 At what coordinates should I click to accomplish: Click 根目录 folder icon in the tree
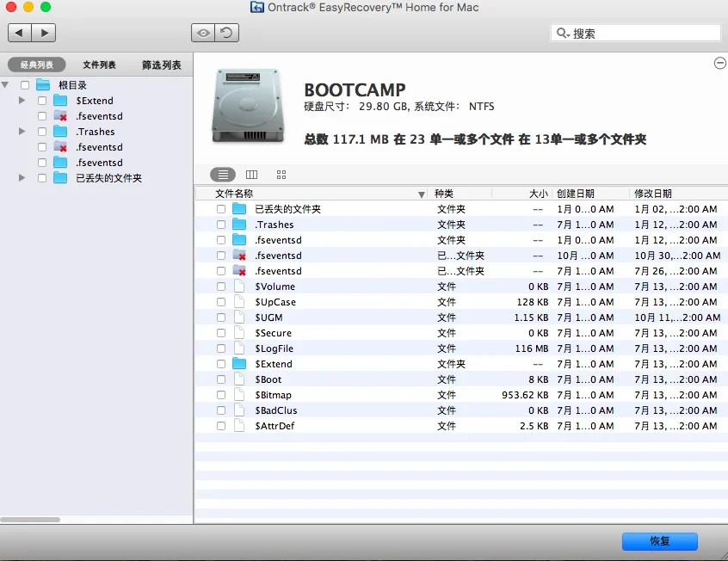(x=43, y=85)
